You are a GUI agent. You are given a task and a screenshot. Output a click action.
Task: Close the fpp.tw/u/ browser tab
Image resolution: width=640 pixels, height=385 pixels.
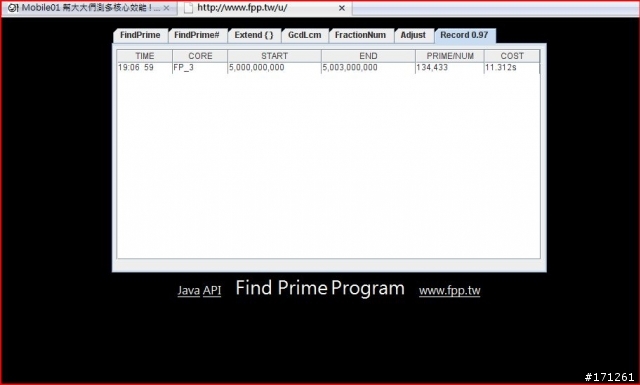point(342,8)
